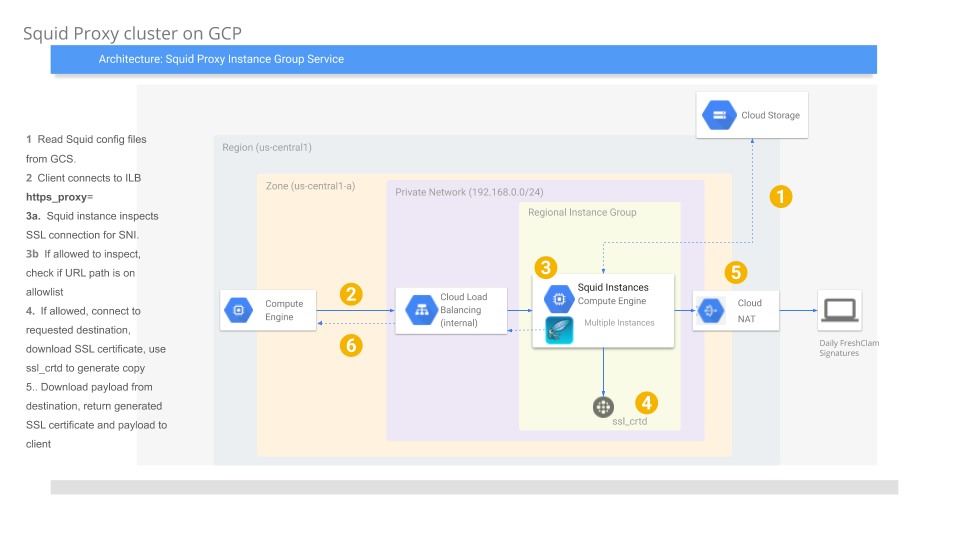Click 'Zone (us-central1-a)' label
Image resolution: width=960 pixels, height=540 pixels.
point(310,186)
